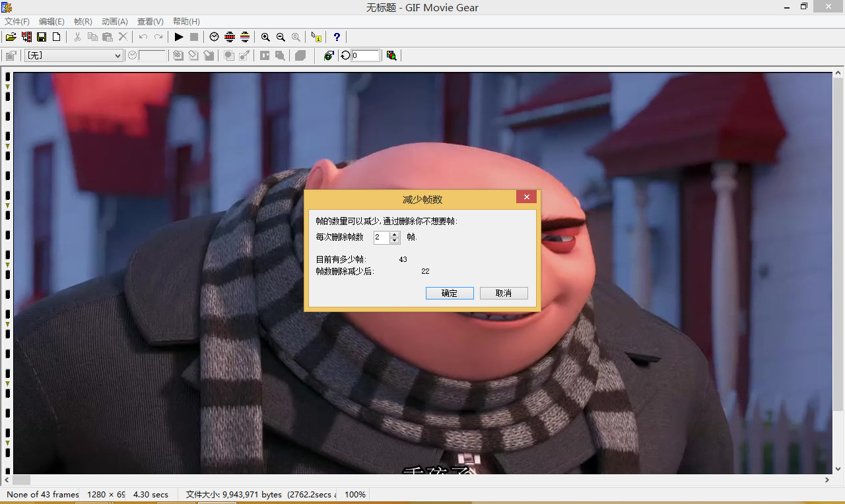The height and width of the screenshot is (504, 845).
Task: Open the 文件(F) menu
Action: pyautogui.click(x=17, y=22)
